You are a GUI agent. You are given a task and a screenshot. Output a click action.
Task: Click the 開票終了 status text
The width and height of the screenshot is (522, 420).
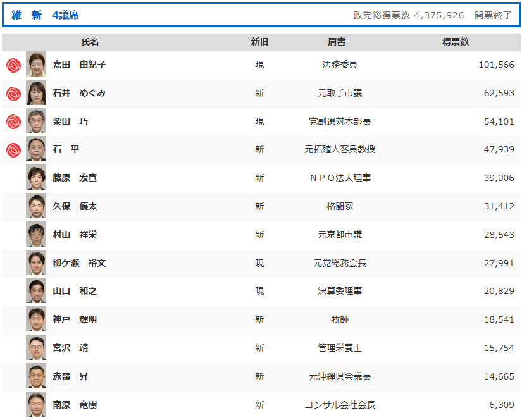[493, 15]
